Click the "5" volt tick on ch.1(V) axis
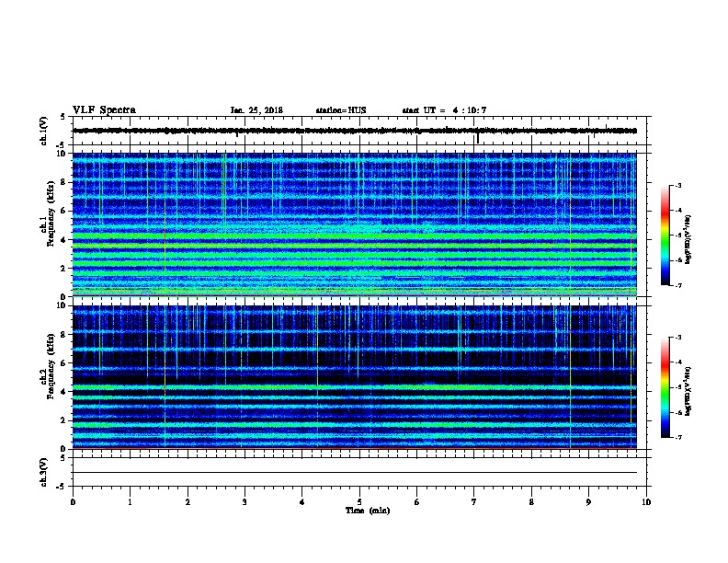This screenshot has height=563, width=728. 63,117
